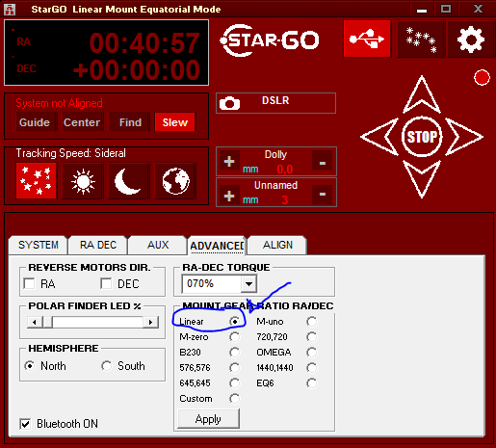This screenshot has height=448, width=496.
Task: Click the Dolly value 0,0
Action: 285,170
